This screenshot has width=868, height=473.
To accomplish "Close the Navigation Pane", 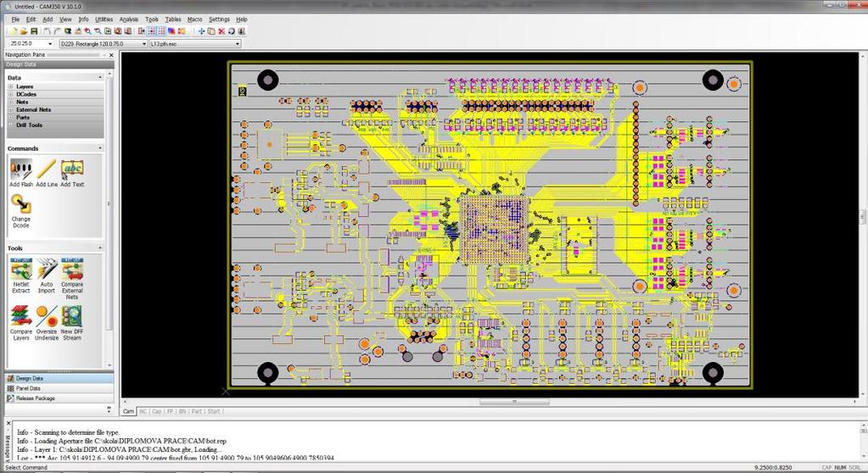I will 111,55.
